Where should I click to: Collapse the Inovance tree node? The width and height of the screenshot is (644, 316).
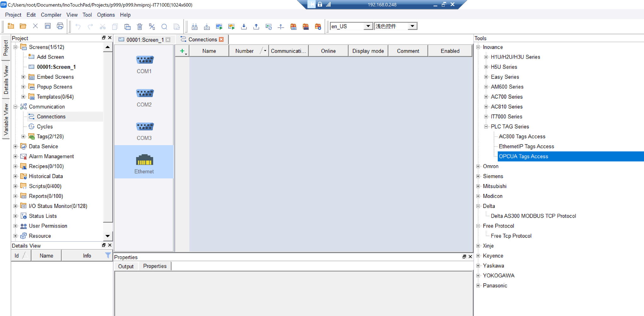(x=478, y=47)
